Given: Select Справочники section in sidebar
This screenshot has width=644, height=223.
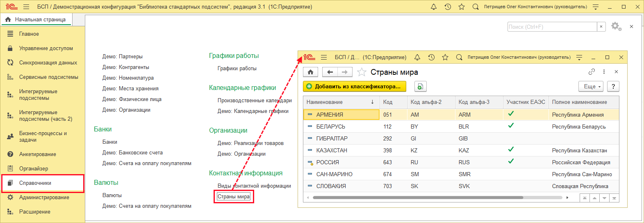Looking at the screenshot, I should (43, 183).
